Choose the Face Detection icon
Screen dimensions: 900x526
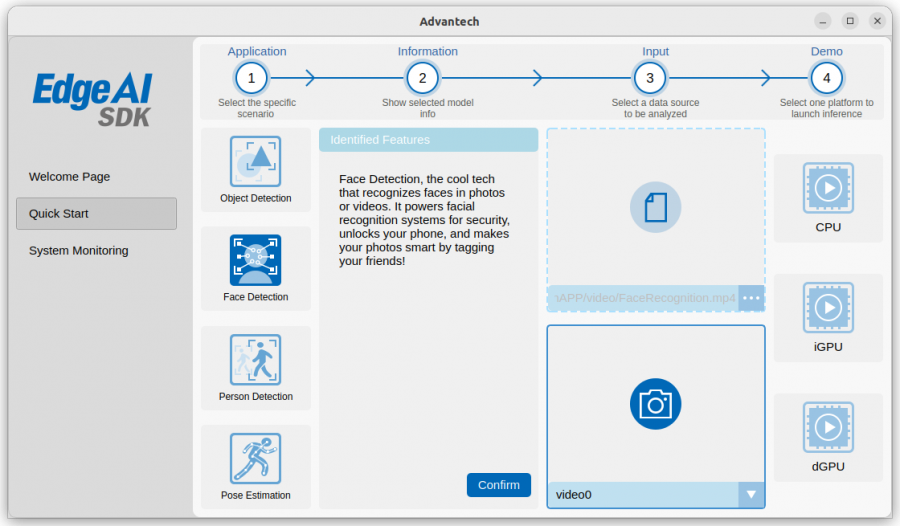[x=255, y=260]
